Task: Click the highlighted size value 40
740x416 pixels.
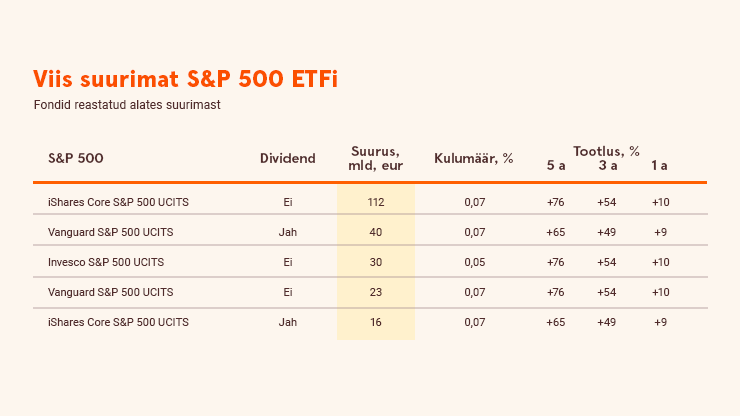Action: coord(376,232)
